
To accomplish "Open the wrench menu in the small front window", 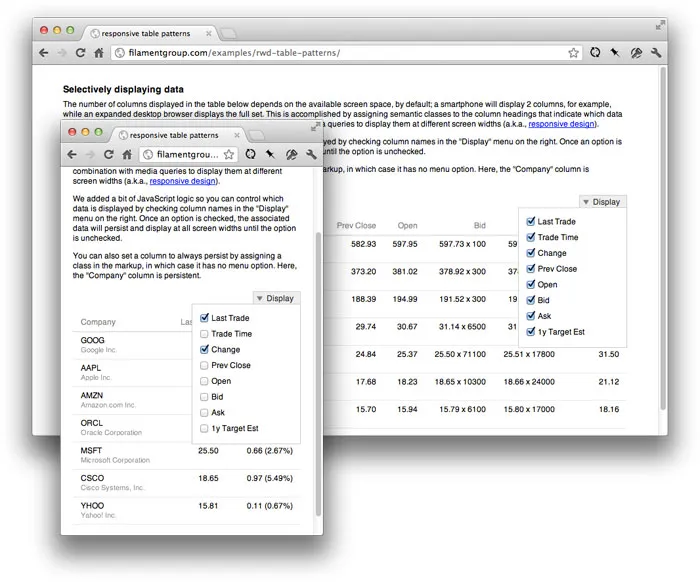I will point(311,155).
